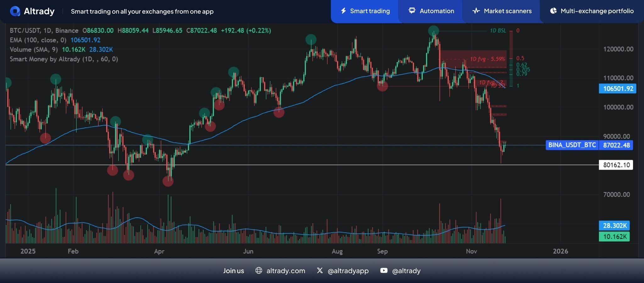This screenshot has height=283, width=644.
Task: Open the altrady.com link
Action: (286, 271)
